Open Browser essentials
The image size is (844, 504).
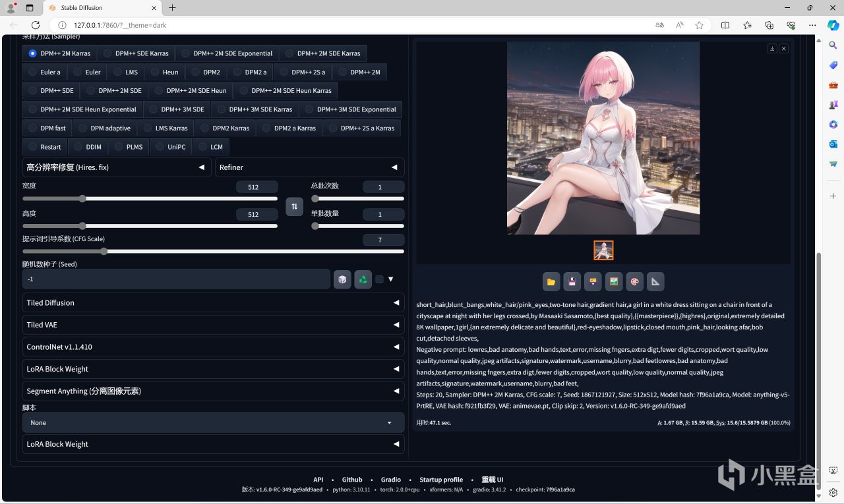[x=791, y=25]
